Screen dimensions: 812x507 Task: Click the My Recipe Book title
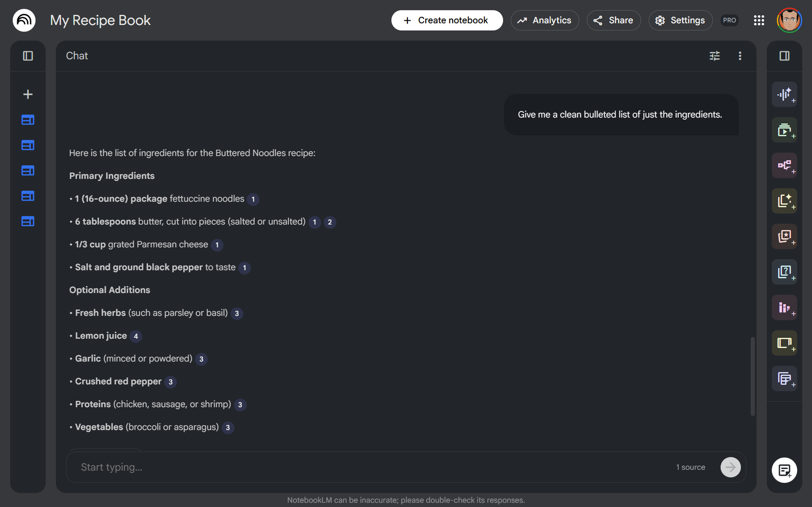100,20
